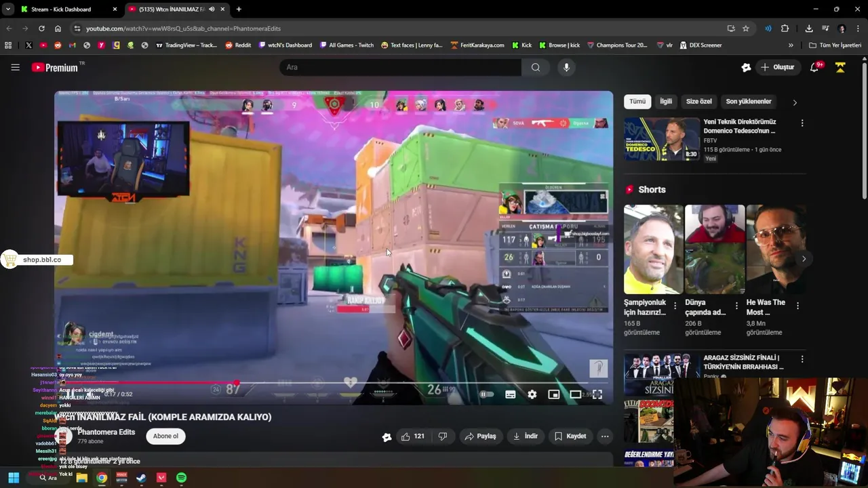The height and width of the screenshot is (488, 868).
Task: Show more filter chips with right arrow
Action: (x=795, y=102)
